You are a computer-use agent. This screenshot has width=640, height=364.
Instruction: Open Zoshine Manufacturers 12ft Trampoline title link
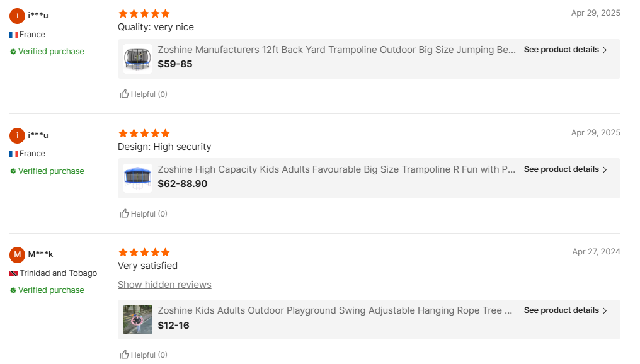click(x=336, y=50)
